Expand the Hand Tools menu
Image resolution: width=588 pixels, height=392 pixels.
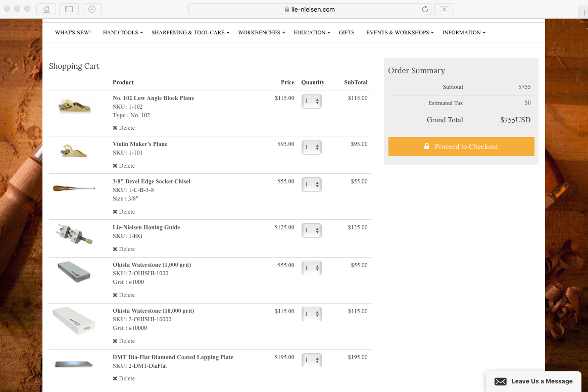[x=123, y=32]
